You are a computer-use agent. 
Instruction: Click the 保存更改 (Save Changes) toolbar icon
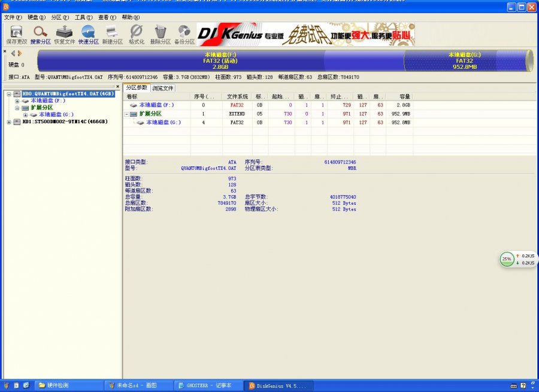(x=16, y=35)
